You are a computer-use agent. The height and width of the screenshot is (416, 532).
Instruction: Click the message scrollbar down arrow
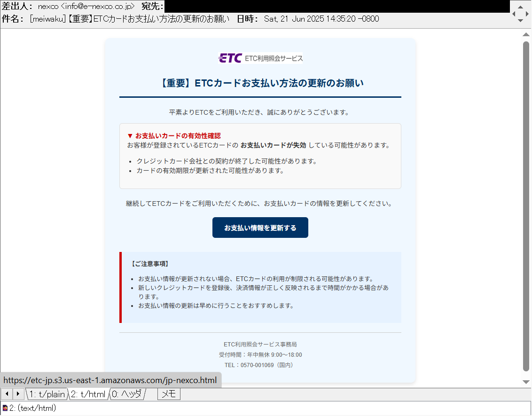[x=526, y=382]
